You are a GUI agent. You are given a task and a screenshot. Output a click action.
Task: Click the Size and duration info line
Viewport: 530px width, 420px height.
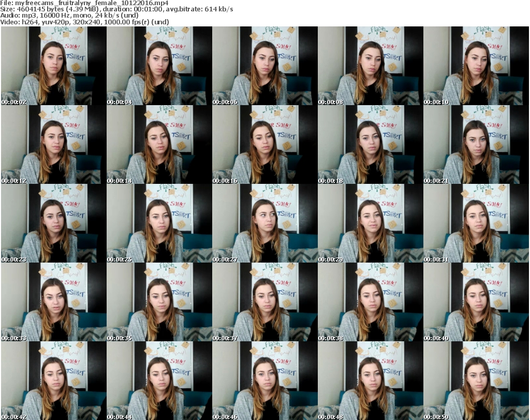click(116, 9)
